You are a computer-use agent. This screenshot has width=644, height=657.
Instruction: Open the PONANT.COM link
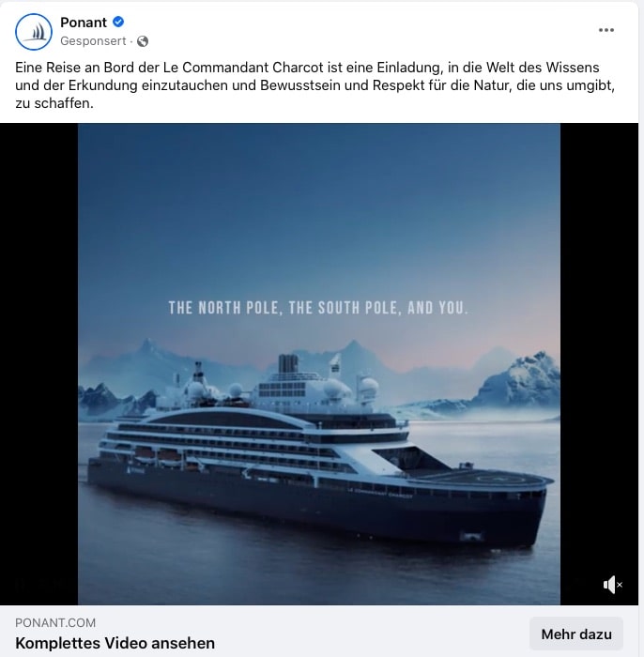(55, 622)
